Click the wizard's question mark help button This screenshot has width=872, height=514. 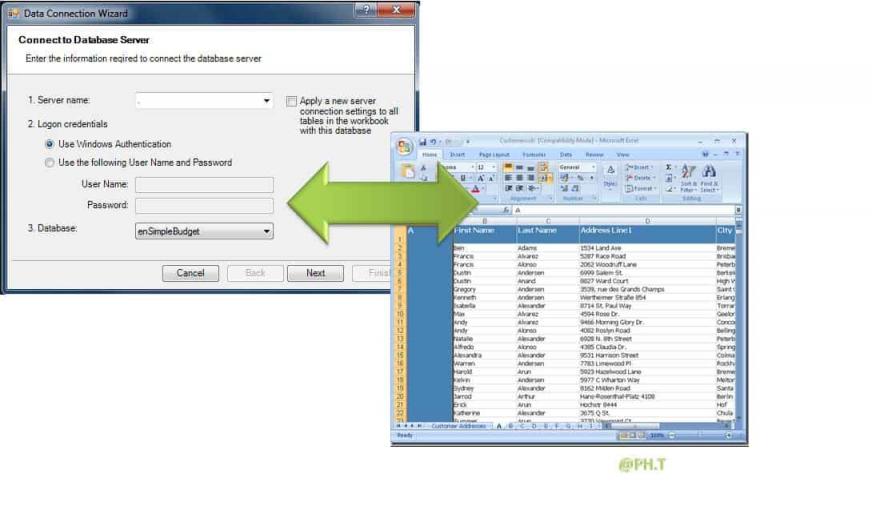366,10
